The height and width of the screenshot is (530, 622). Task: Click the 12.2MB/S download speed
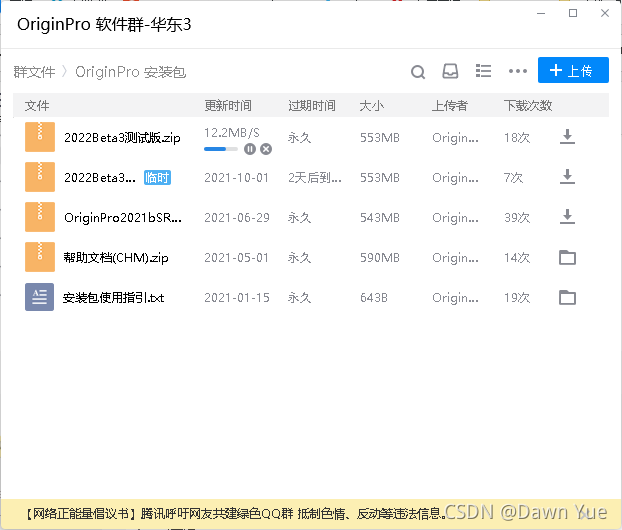coord(232,132)
